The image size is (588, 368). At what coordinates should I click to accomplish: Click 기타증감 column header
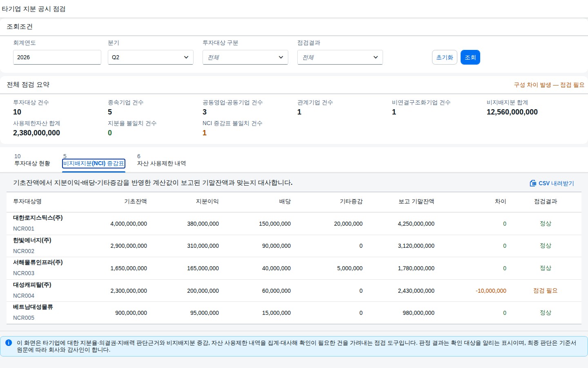click(351, 202)
